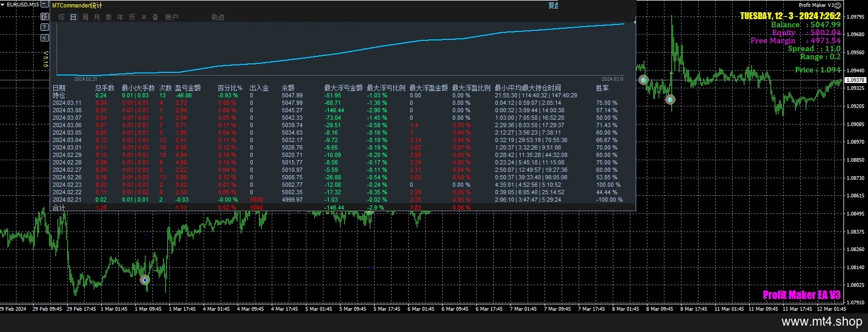The width and height of the screenshot is (868, 332).
Task: Click the 最大浮亏金额 column header
Action: [x=344, y=88]
